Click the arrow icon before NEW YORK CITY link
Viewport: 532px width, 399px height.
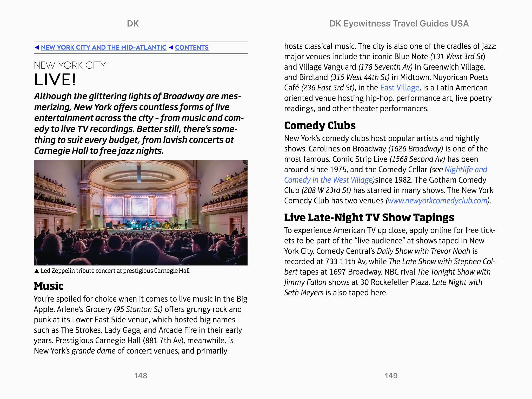coord(37,48)
